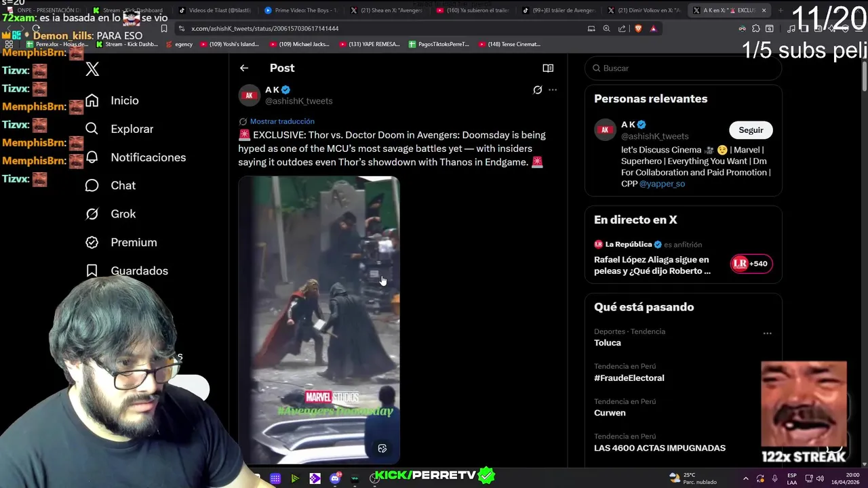
Task: Open Tense Cinemat bookmark
Action: coord(509,44)
